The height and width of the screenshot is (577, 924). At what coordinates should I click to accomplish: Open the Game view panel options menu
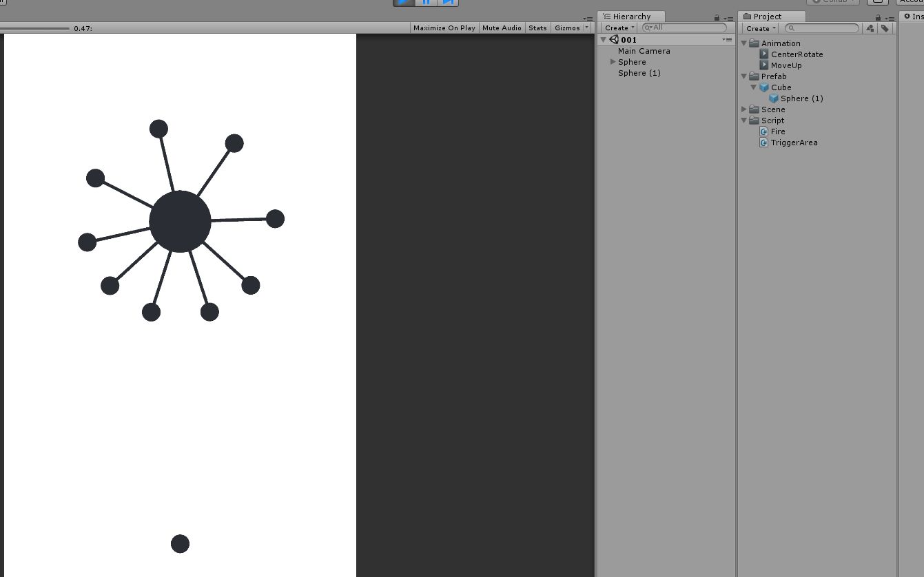click(588, 19)
